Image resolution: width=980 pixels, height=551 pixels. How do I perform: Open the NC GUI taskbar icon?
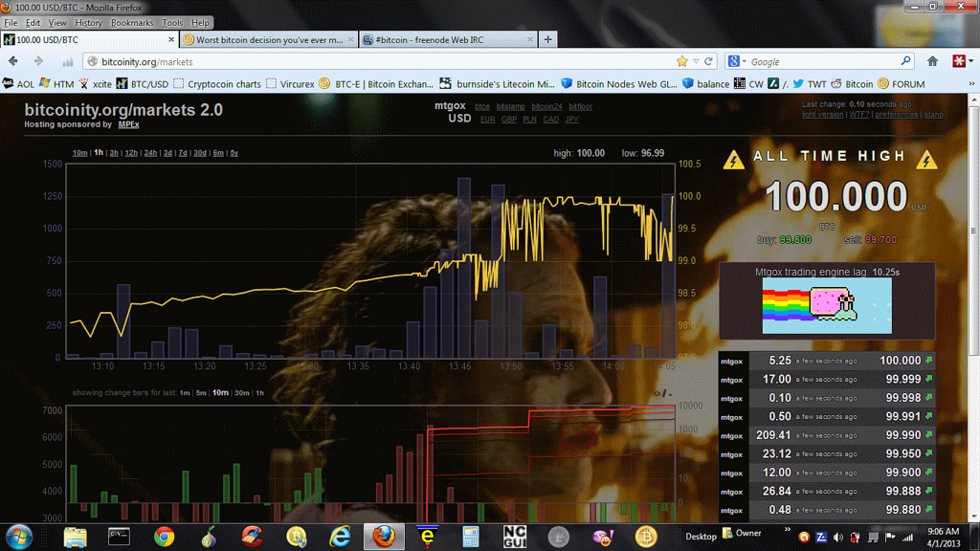[x=515, y=537]
